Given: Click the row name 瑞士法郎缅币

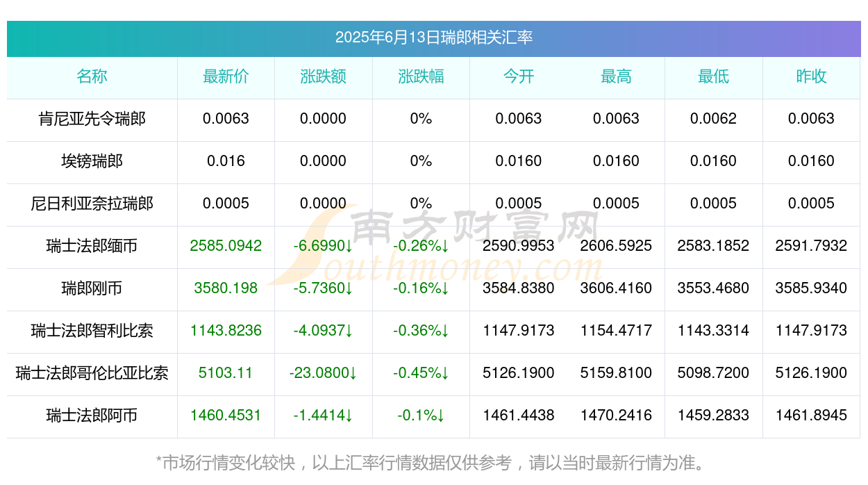Looking at the screenshot, I should pos(92,246).
